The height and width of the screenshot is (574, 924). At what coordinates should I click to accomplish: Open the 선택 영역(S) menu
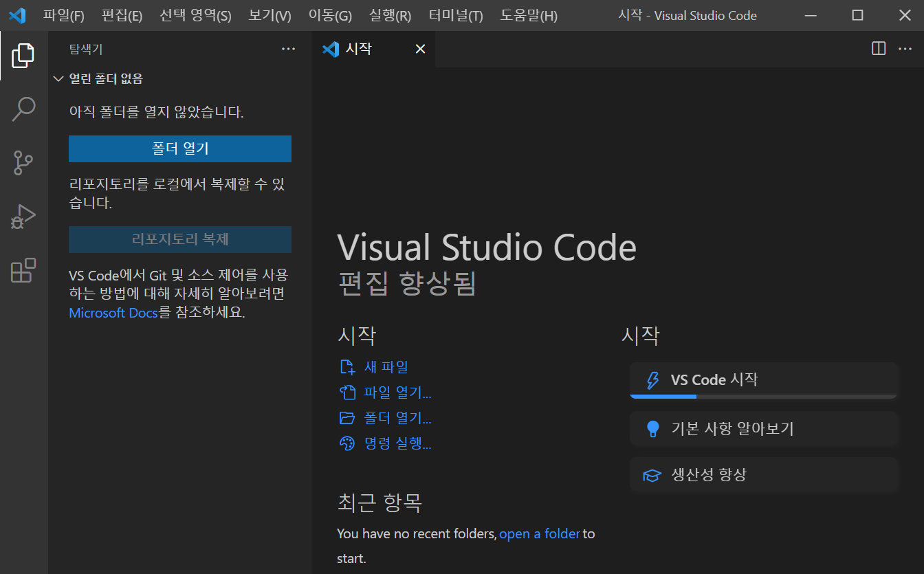(x=195, y=15)
